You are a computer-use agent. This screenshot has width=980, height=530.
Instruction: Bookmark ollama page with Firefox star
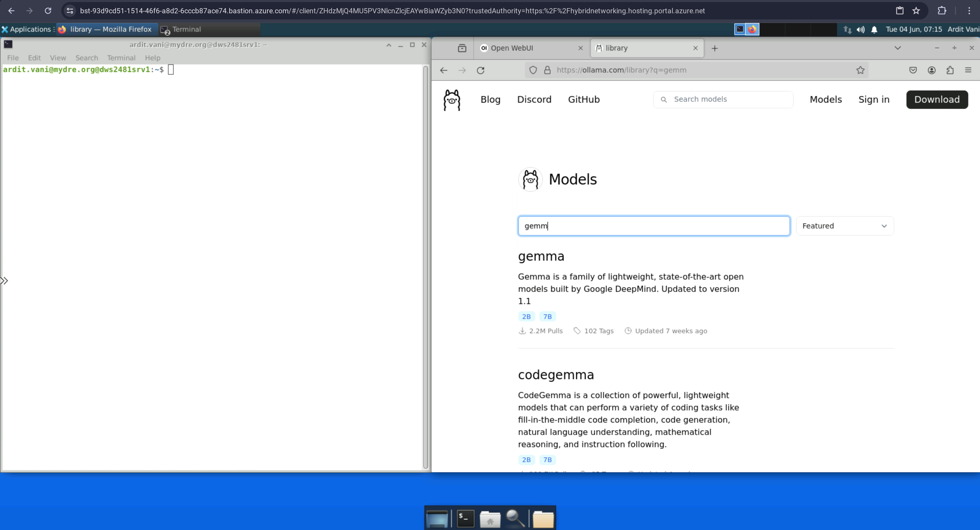(861, 70)
